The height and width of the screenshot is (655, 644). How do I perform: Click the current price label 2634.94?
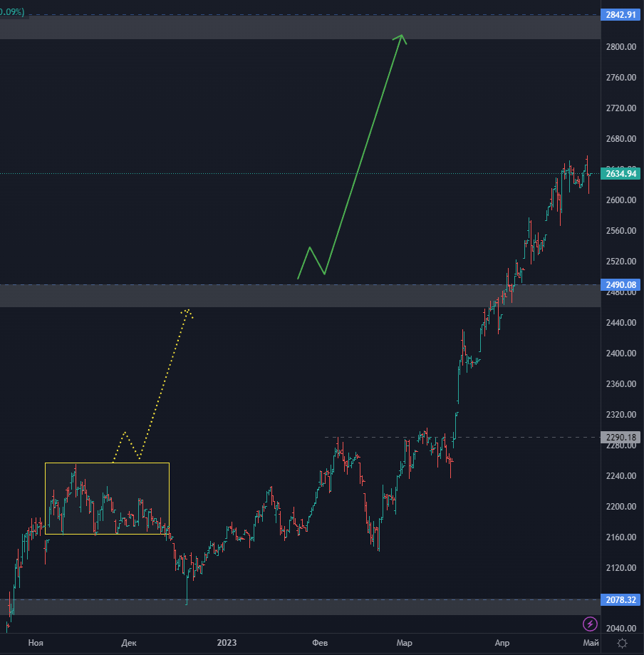[620, 173]
